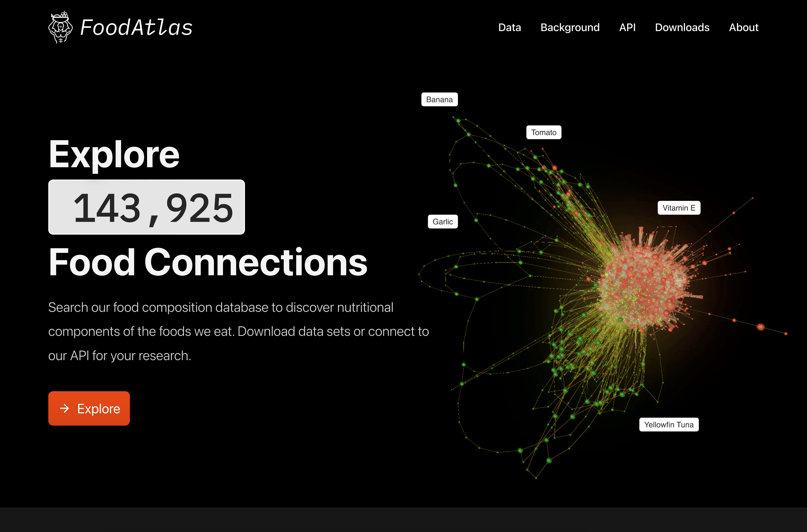The height and width of the screenshot is (532, 807).
Task: Navigate to the Downloads page
Action: point(682,28)
